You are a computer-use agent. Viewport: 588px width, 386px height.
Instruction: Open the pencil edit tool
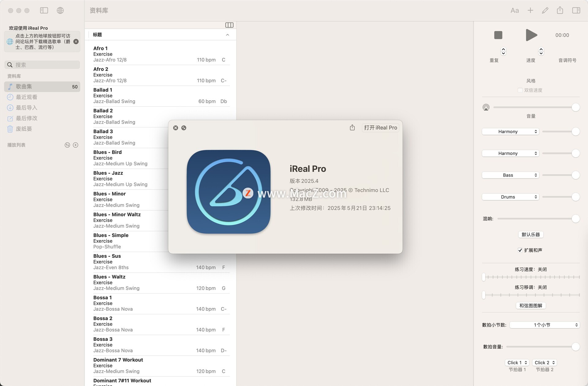pyautogui.click(x=545, y=10)
